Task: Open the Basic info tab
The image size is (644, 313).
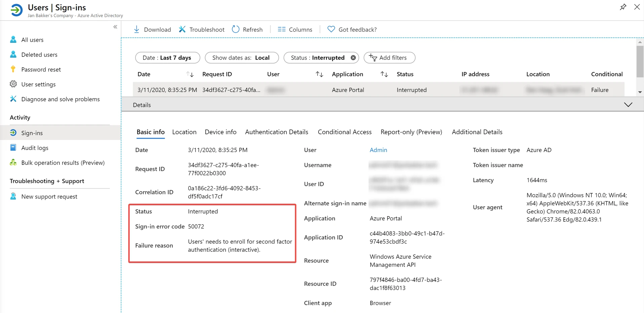Action: point(151,132)
